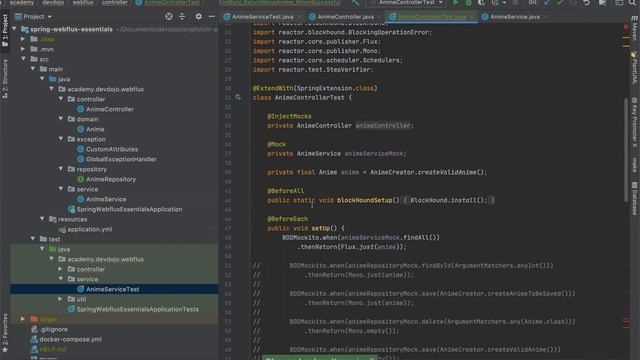640x360 pixels.
Task: Expand the .mvn folder
Action: tap(23, 49)
